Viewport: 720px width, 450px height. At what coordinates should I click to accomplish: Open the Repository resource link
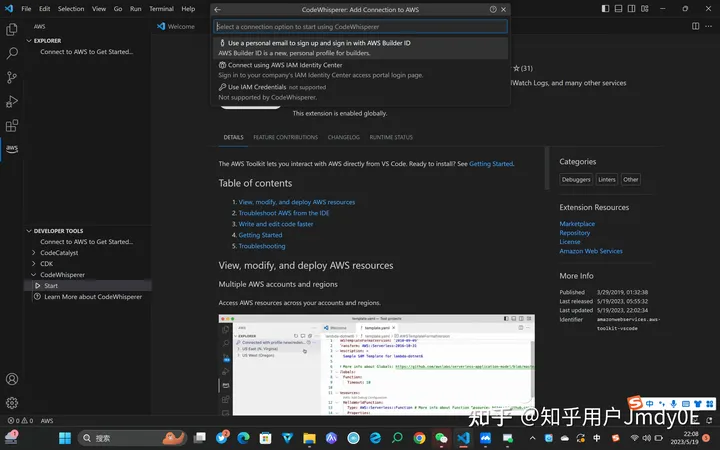pyautogui.click(x=574, y=233)
